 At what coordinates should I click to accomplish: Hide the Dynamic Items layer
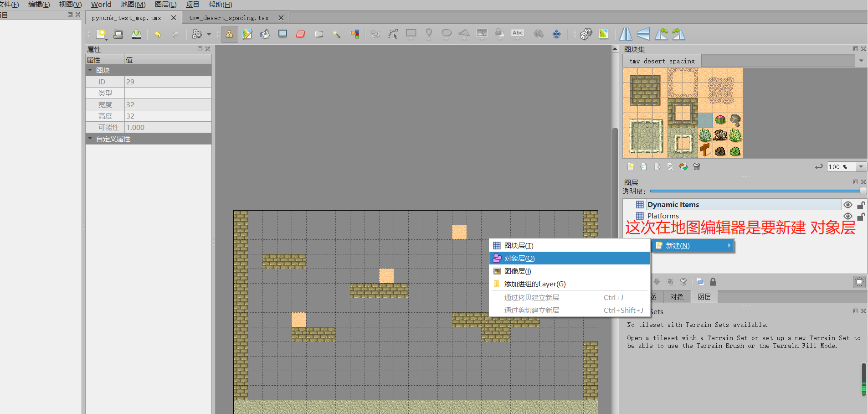click(x=848, y=204)
